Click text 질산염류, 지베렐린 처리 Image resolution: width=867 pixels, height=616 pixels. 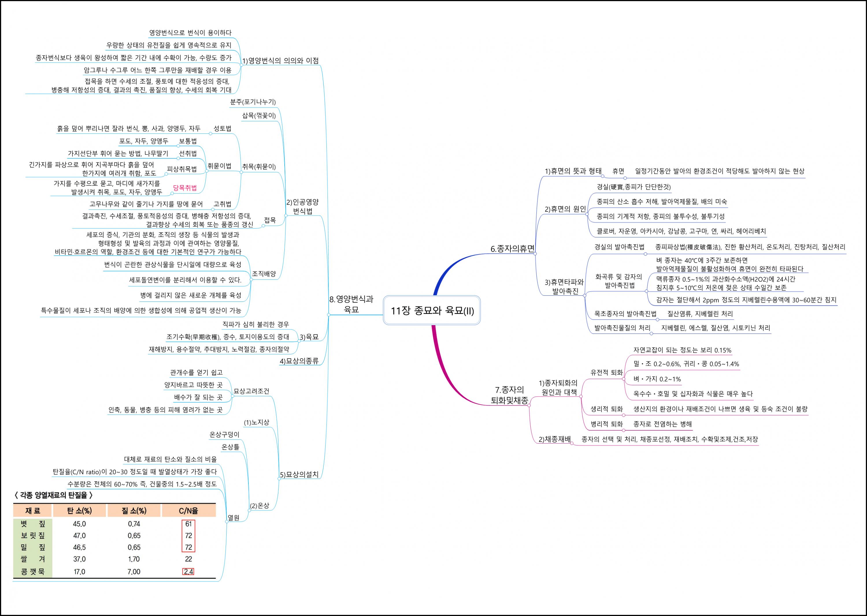point(700,314)
